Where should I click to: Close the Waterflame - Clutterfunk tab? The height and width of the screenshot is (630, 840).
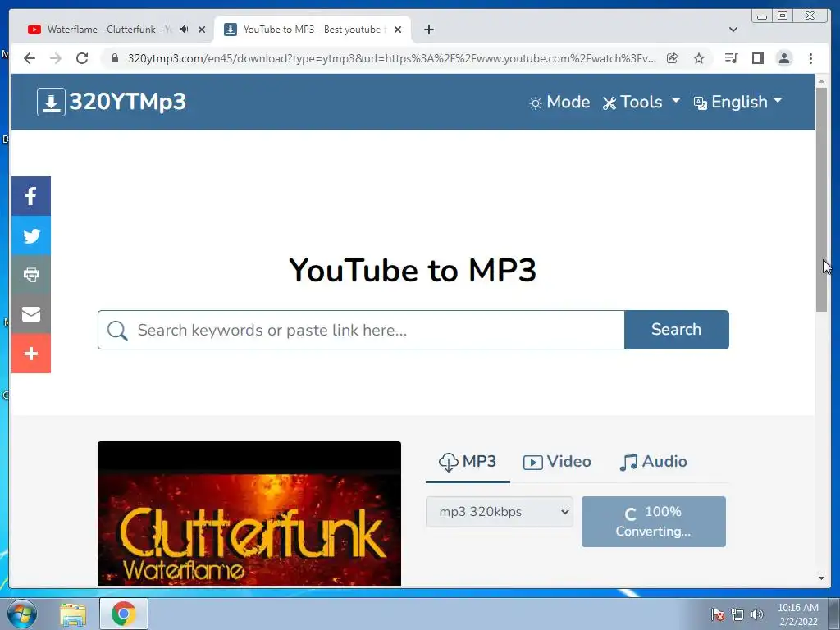click(x=202, y=30)
